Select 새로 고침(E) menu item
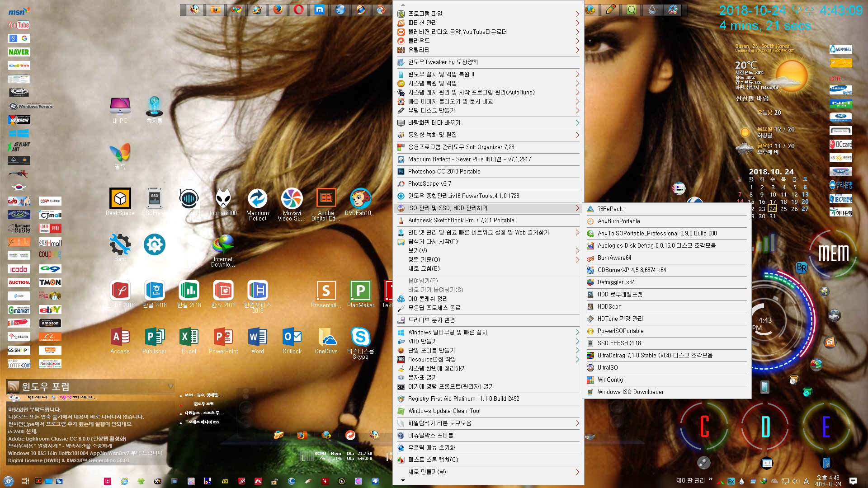 click(488, 268)
